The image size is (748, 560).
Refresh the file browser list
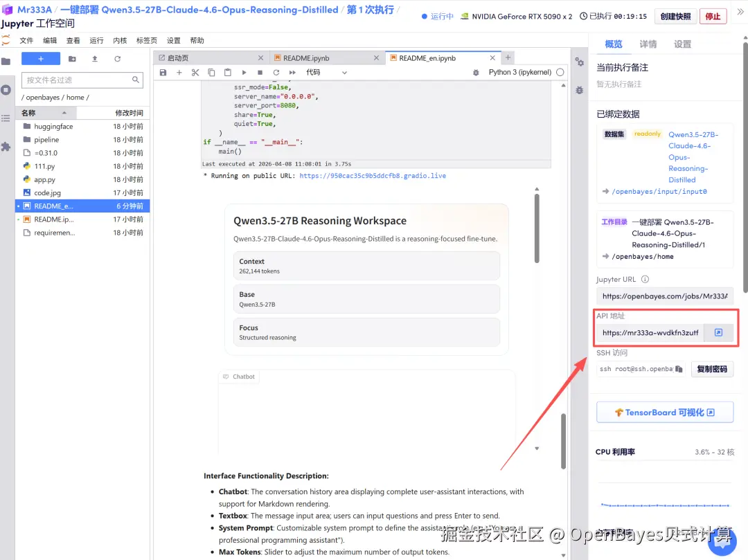[117, 59]
